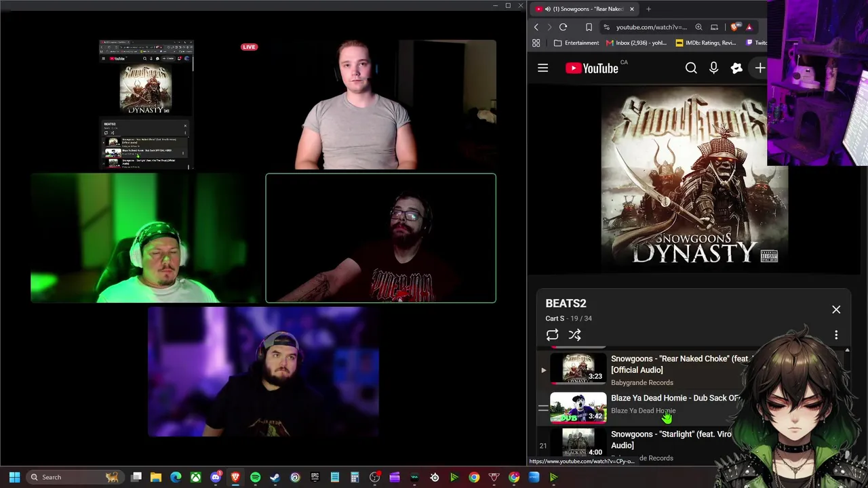
Task: Open Task View on the taskbar
Action: 136,477
